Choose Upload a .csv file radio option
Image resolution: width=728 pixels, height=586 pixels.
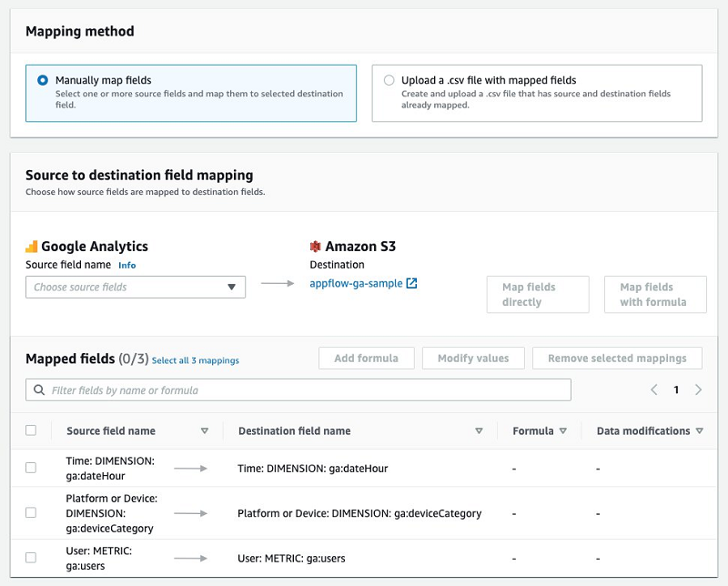[x=389, y=80]
